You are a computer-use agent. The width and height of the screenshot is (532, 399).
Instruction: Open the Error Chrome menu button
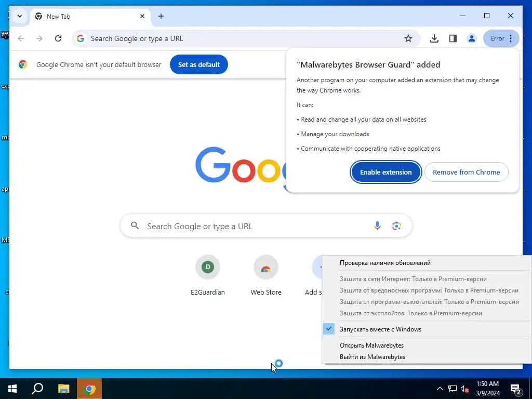(501, 38)
